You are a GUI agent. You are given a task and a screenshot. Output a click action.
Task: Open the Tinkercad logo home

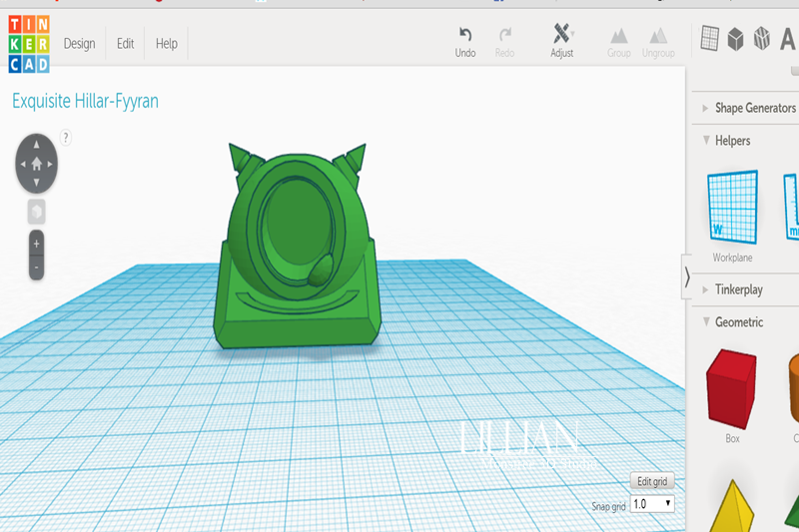pos(29,44)
